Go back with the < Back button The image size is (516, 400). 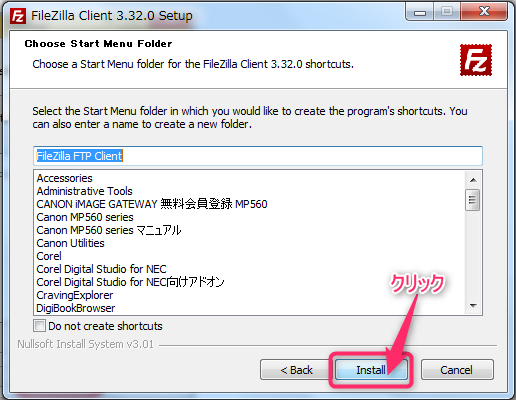point(296,370)
